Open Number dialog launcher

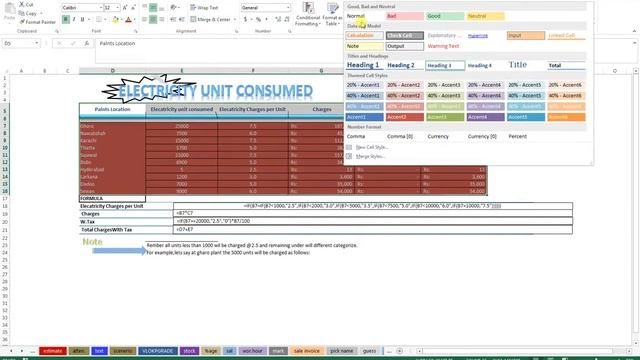[289, 31]
